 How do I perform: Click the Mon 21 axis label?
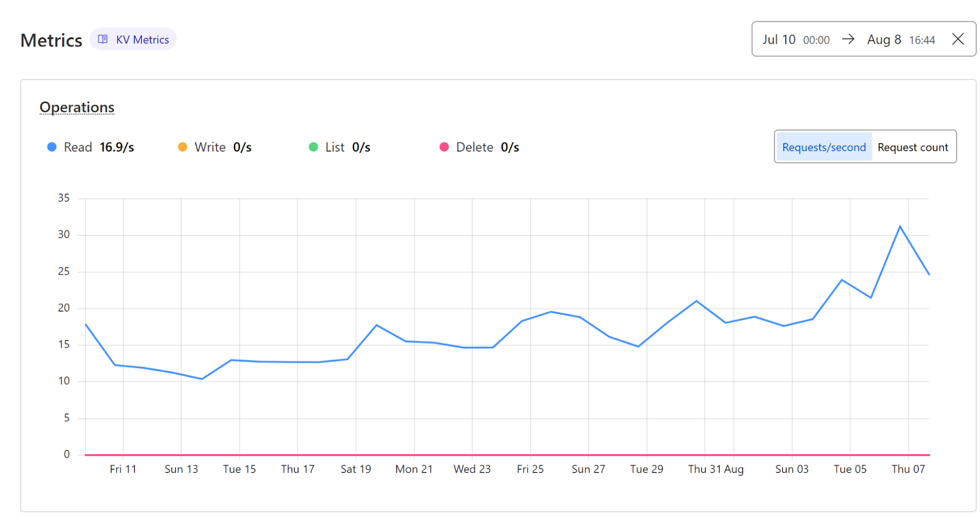pos(414,469)
